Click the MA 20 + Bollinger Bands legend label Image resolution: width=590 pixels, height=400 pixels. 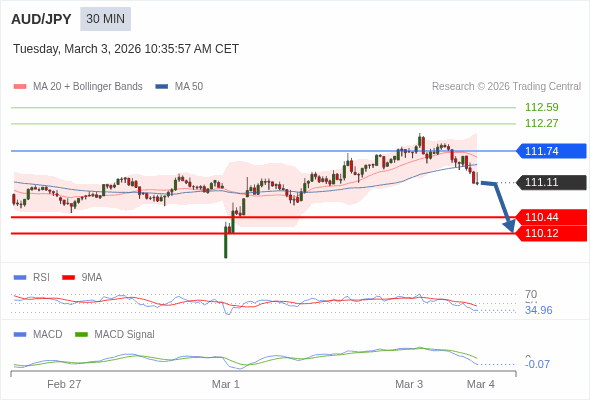88,87
